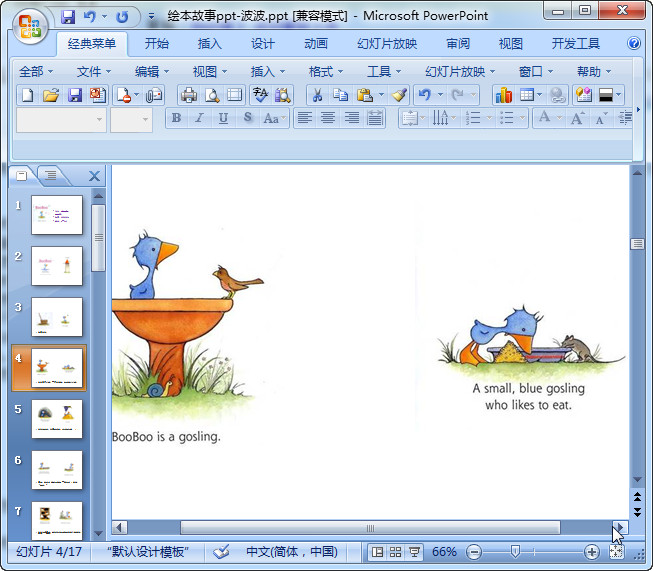Select slide 7 thumbnail

57,521
